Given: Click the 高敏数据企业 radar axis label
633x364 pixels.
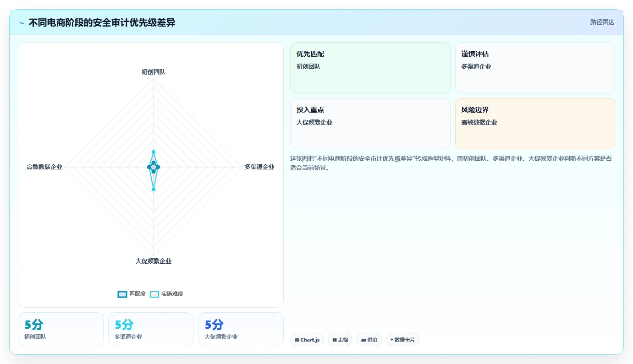Looking at the screenshot, I should [x=44, y=167].
